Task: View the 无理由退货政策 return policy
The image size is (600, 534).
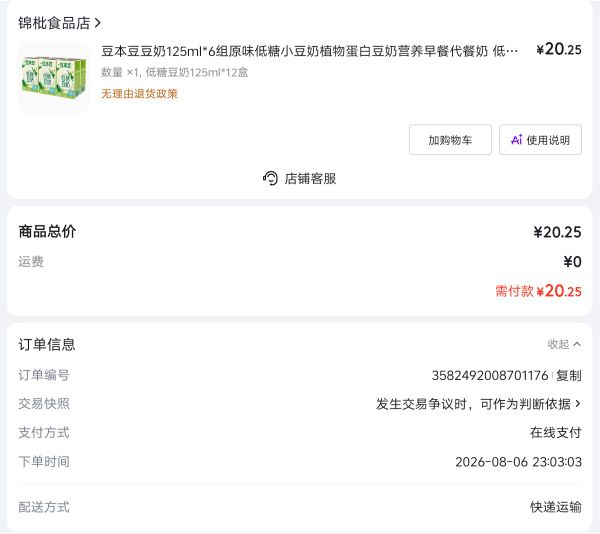Action: point(139,94)
